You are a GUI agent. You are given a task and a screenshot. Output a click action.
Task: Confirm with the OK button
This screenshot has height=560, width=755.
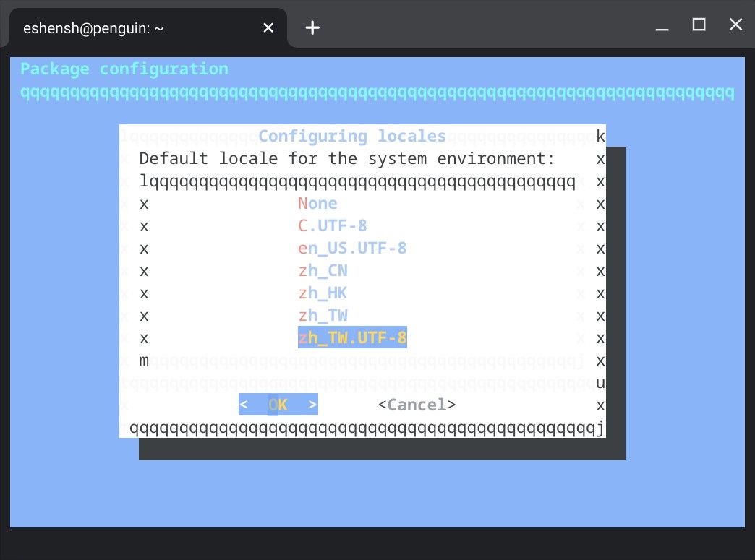tap(278, 405)
